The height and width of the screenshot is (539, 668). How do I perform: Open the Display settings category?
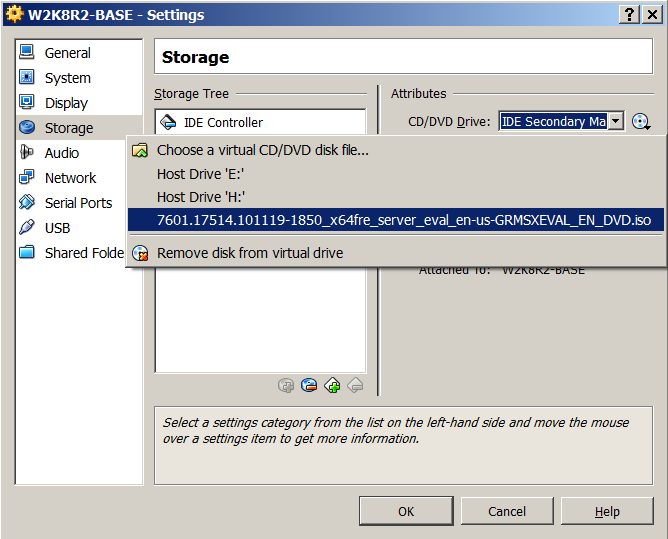pyautogui.click(x=79, y=103)
